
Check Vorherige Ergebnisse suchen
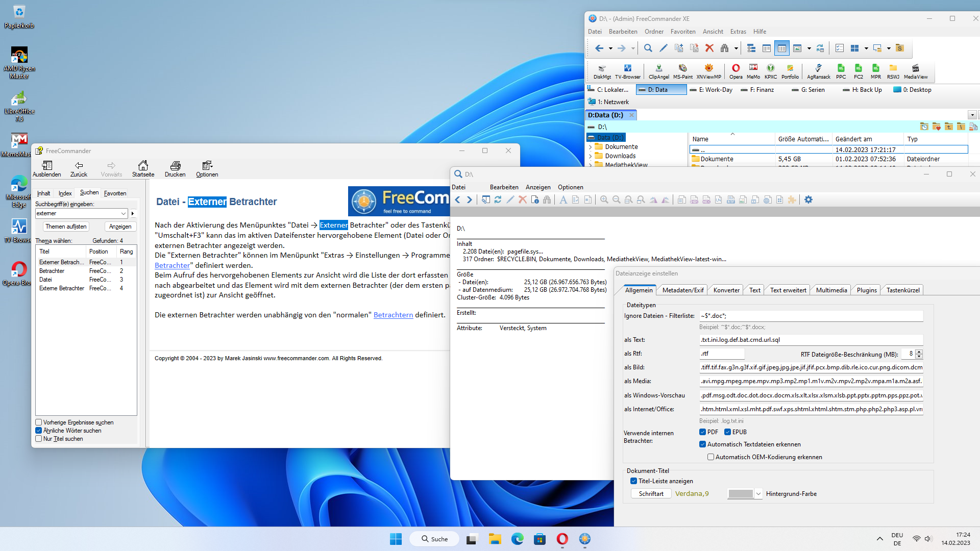pyautogui.click(x=38, y=422)
